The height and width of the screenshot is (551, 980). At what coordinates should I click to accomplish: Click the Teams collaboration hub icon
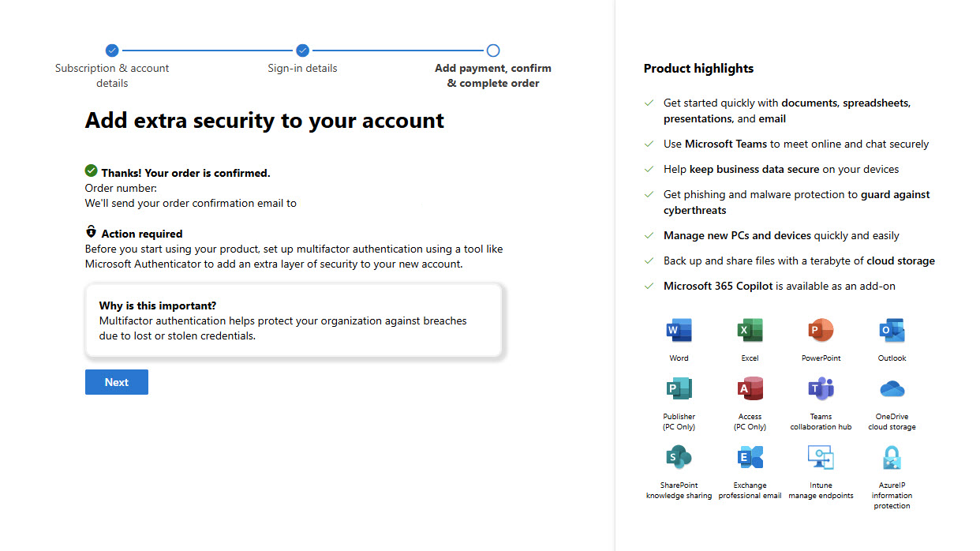click(821, 388)
